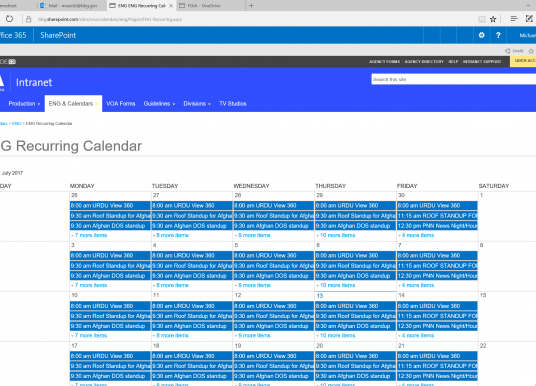Select date 27 in the calendar

pyautogui.click(x=156, y=195)
